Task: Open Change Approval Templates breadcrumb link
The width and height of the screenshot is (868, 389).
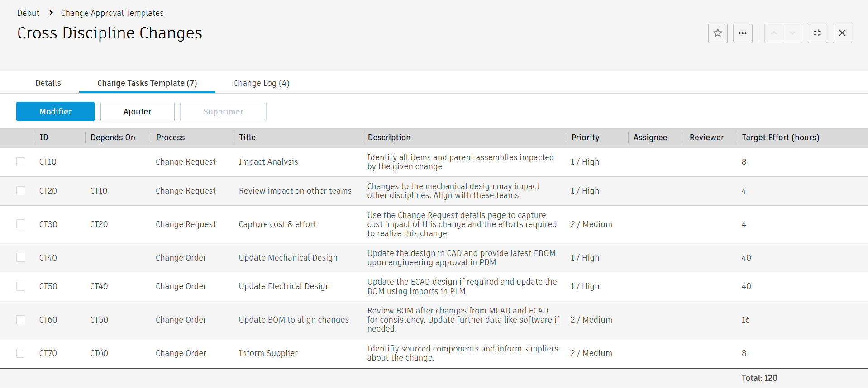Action: [112, 13]
